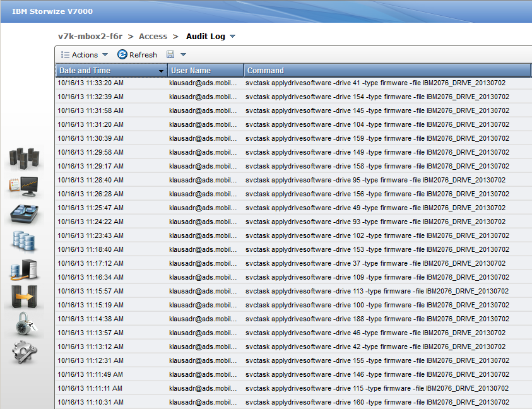Click the save/export disk icon in toolbar

coord(170,55)
